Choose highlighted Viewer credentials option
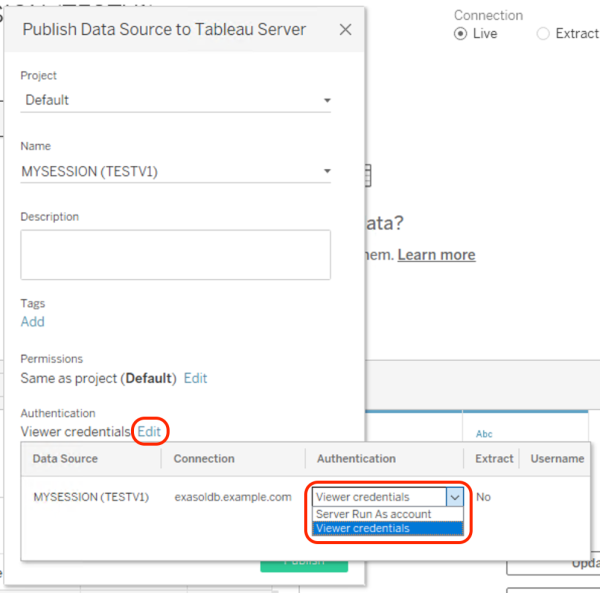Image resolution: width=600 pixels, height=593 pixels. pyautogui.click(x=388, y=528)
